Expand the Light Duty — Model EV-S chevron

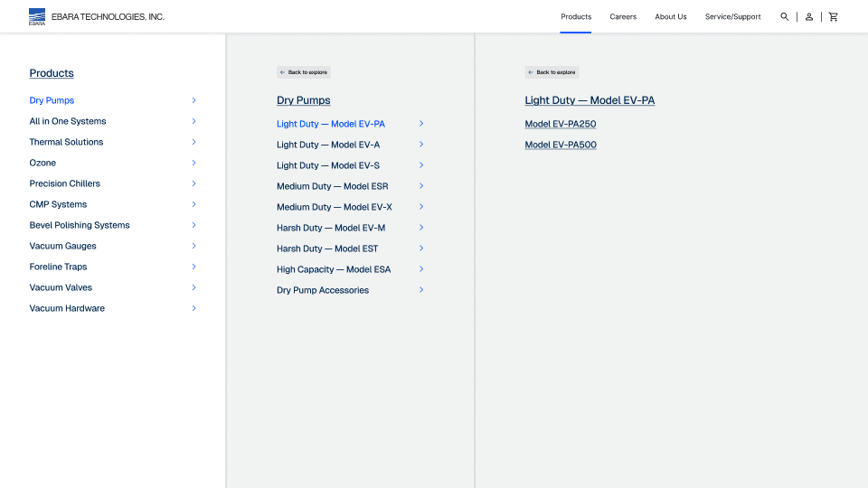point(421,164)
